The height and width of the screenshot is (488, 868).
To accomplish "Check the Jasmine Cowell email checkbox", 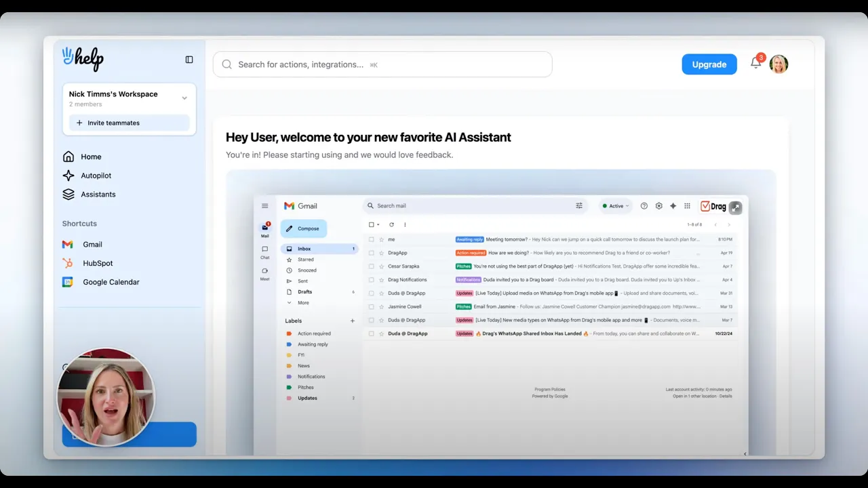I will [x=371, y=306].
